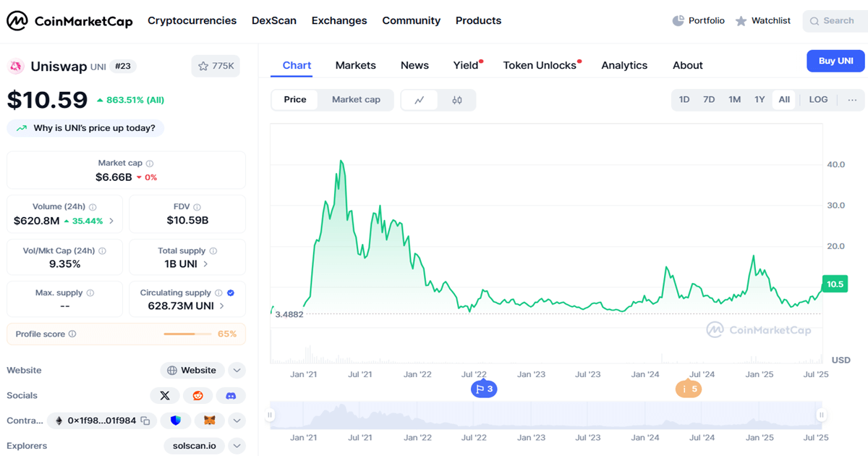Click the Buy UNI button
This screenshot has width=868, height=456.
pos(835,61)
